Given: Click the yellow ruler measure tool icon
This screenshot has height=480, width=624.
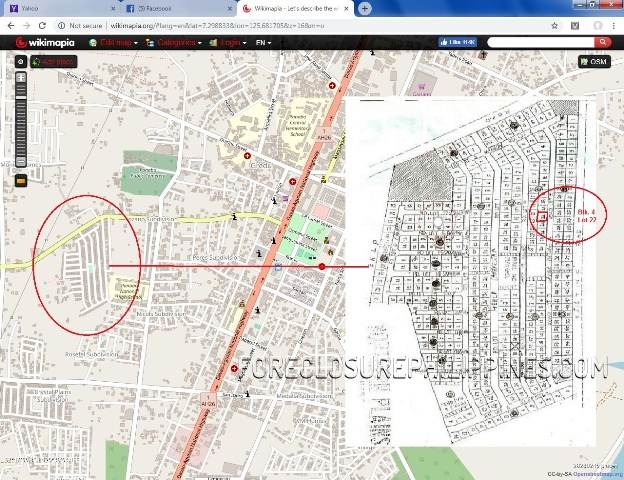Looking at the screenshot, I should (x=20, y=181).
